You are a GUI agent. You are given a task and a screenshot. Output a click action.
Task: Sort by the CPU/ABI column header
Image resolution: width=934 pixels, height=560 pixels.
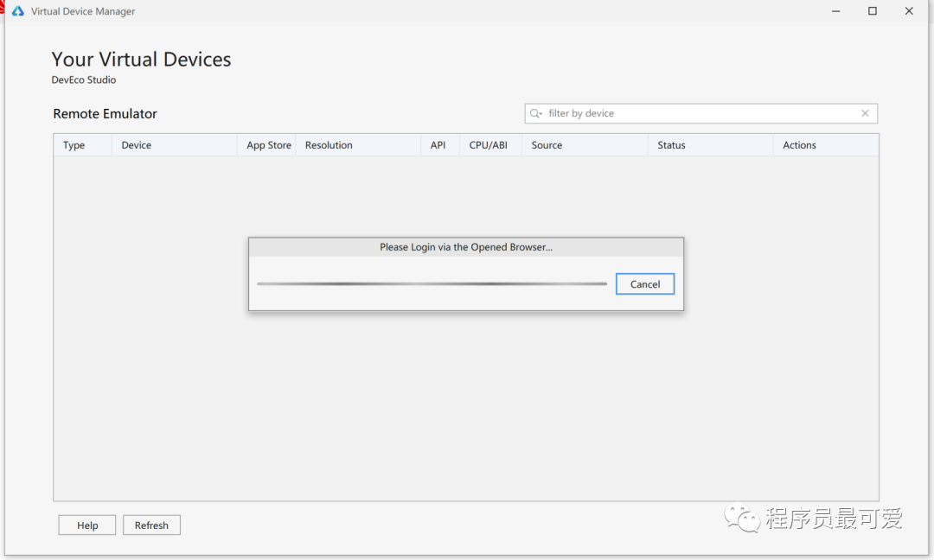click(x=491, y=145)
